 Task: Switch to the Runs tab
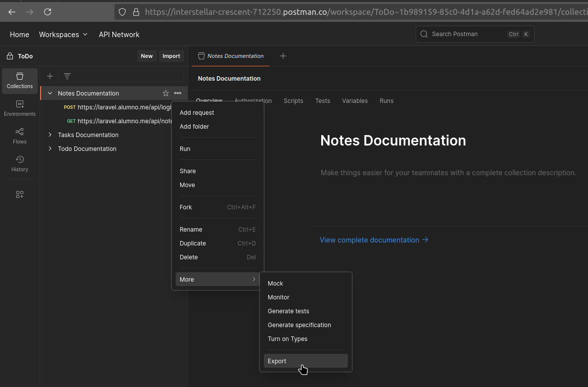click(386, 101)
